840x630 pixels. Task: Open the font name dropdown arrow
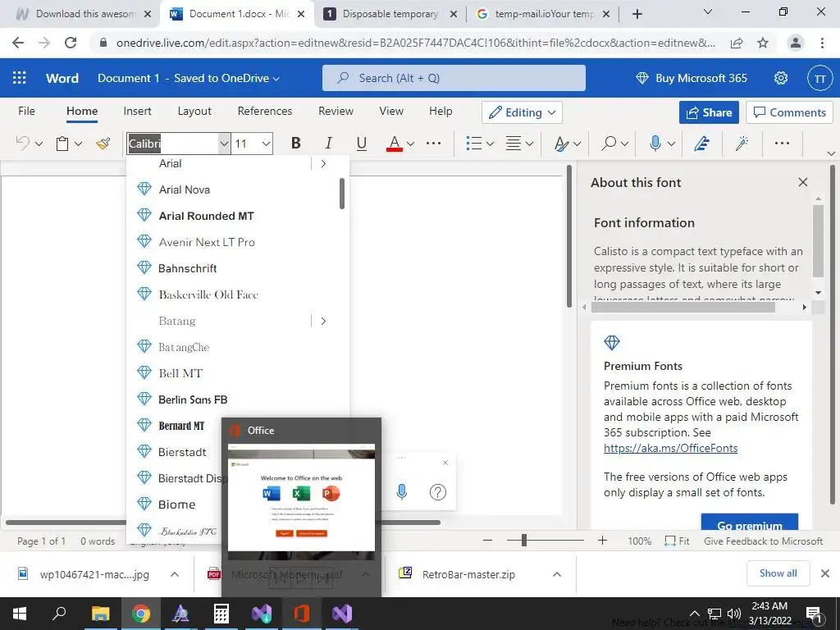pyautogui.click(x=224, y=144)
